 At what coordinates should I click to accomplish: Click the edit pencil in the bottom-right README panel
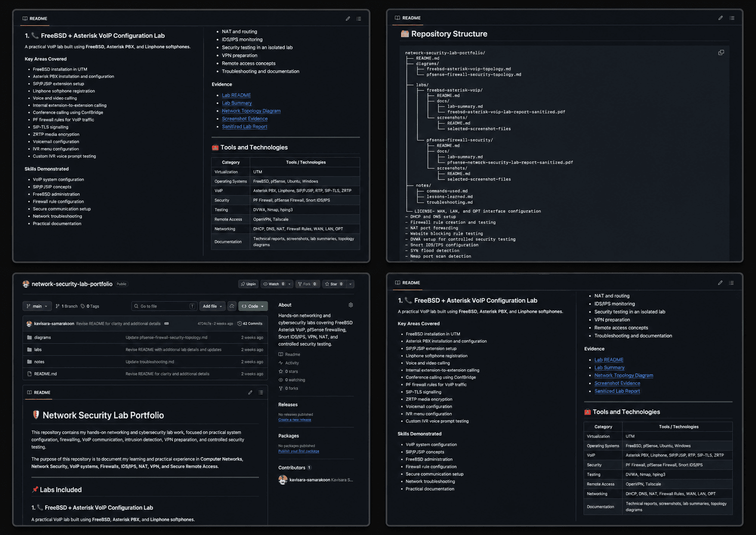tap(720, 283)
